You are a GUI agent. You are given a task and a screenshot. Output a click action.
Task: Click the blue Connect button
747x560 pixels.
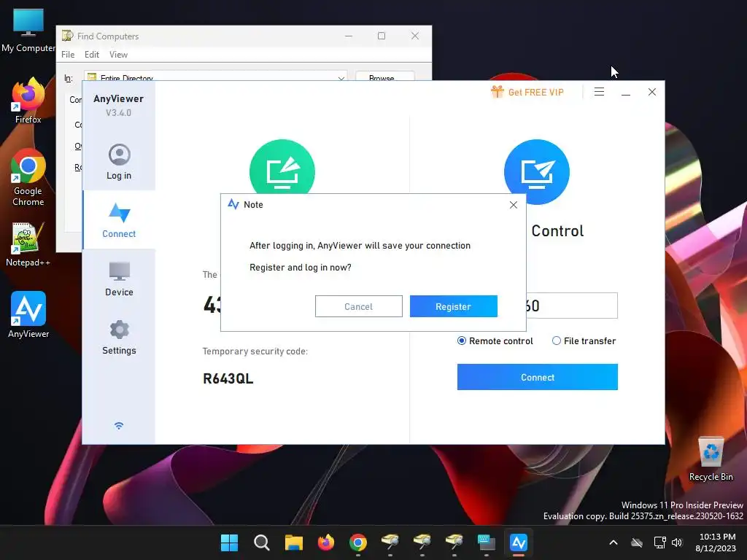point(538,377)
